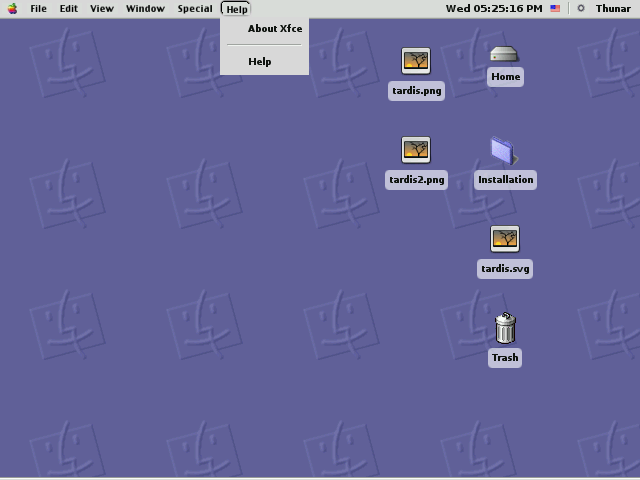
Task: Click the tardis2.png file label
Action: 416,180
